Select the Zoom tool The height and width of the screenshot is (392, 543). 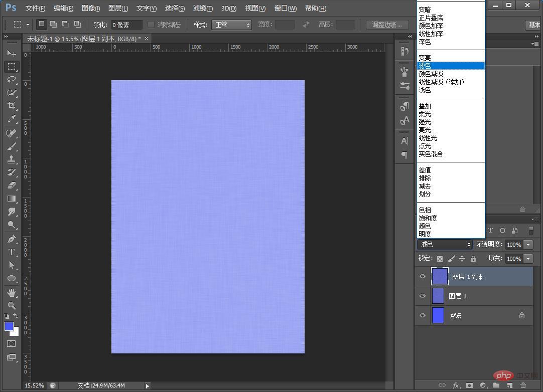coord(12,305)
